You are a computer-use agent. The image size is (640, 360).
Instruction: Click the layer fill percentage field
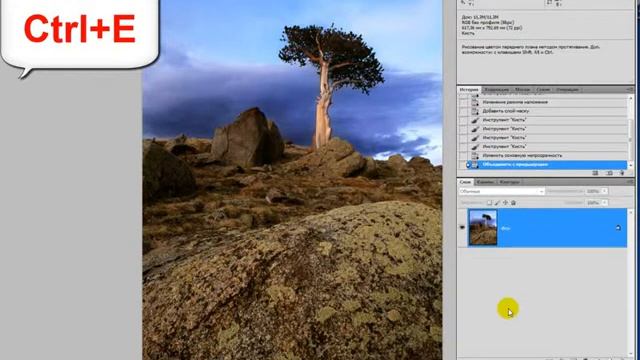(593, 202)
